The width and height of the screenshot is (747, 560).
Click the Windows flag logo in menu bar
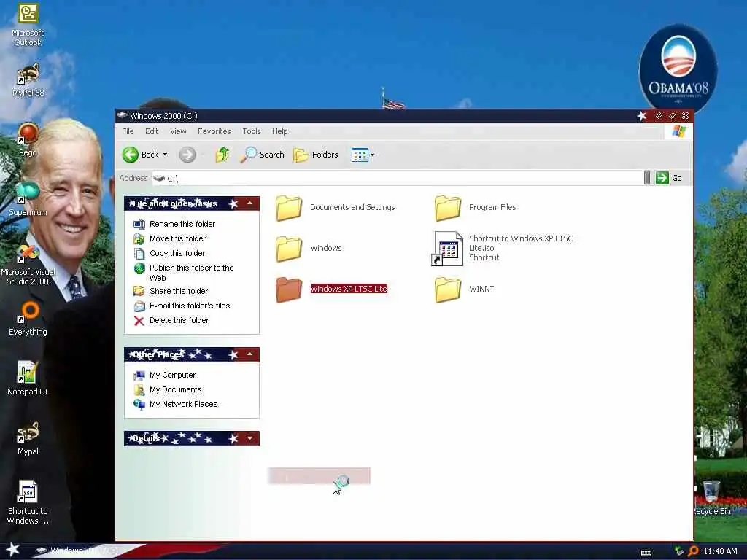[679, 131]
